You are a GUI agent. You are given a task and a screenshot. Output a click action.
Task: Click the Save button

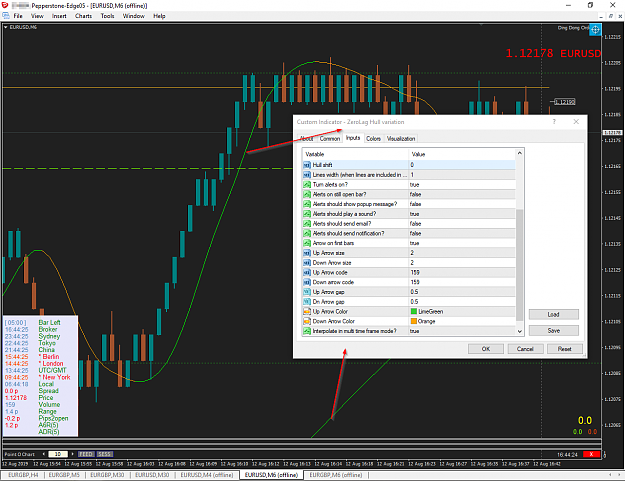pyautogui.click(x=553, y=330)
